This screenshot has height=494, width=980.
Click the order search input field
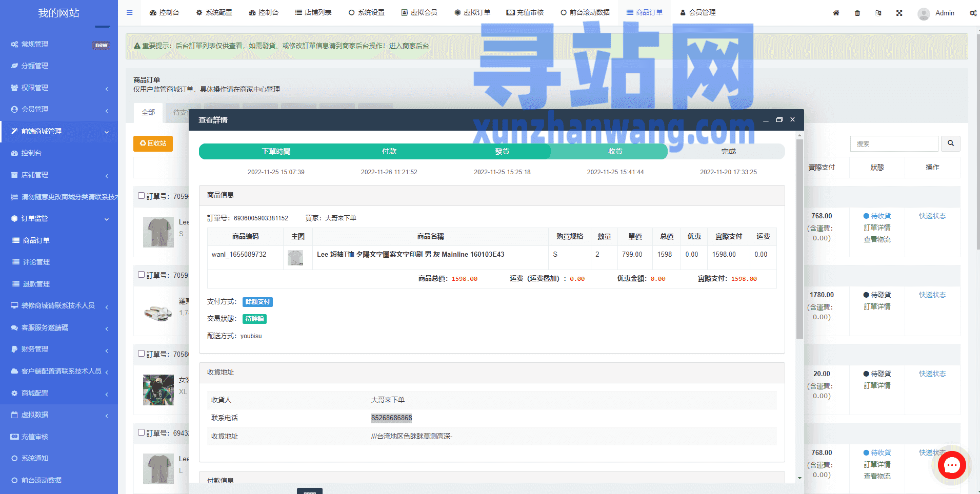[x=894, y=143]
